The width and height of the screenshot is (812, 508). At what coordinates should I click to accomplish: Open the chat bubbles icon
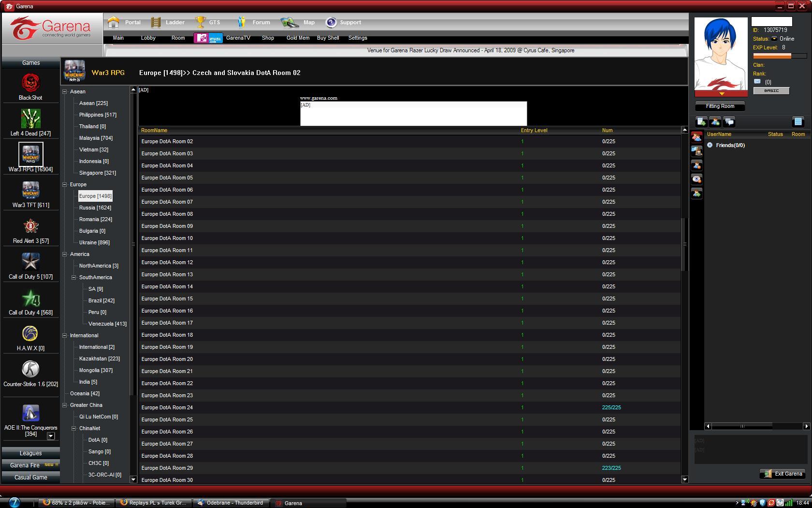tap(729, 122)
